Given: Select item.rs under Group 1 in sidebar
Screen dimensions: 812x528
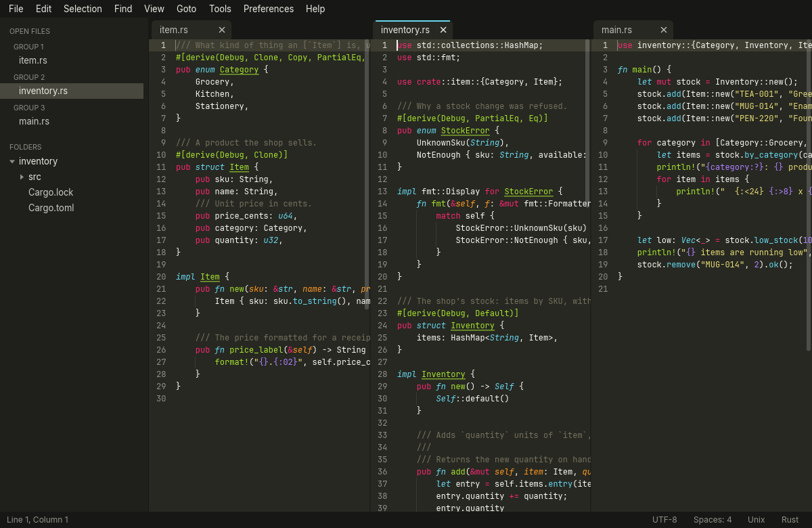Looking at the screenshot, I should pyautogui.click(x=72, y=60).
